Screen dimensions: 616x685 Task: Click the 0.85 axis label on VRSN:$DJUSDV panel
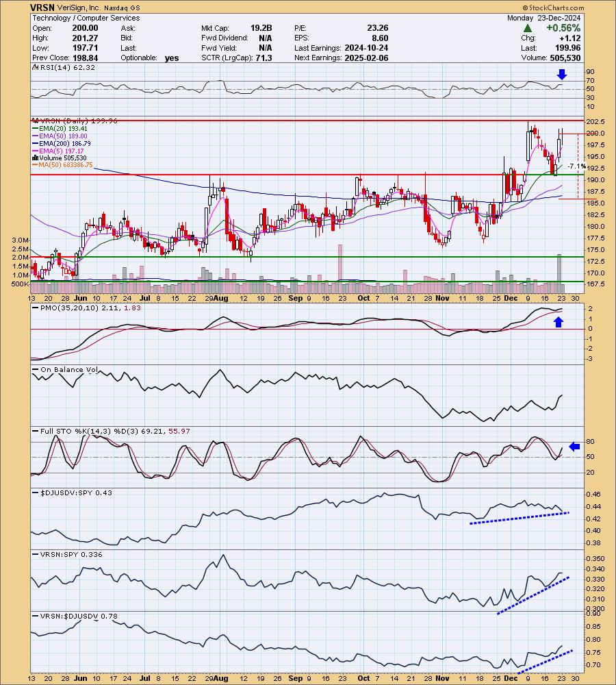(595, 627)
